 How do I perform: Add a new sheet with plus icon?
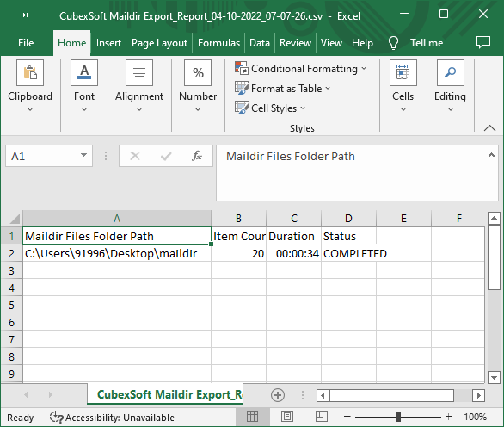pyautogui.click(x=278, y=395)
